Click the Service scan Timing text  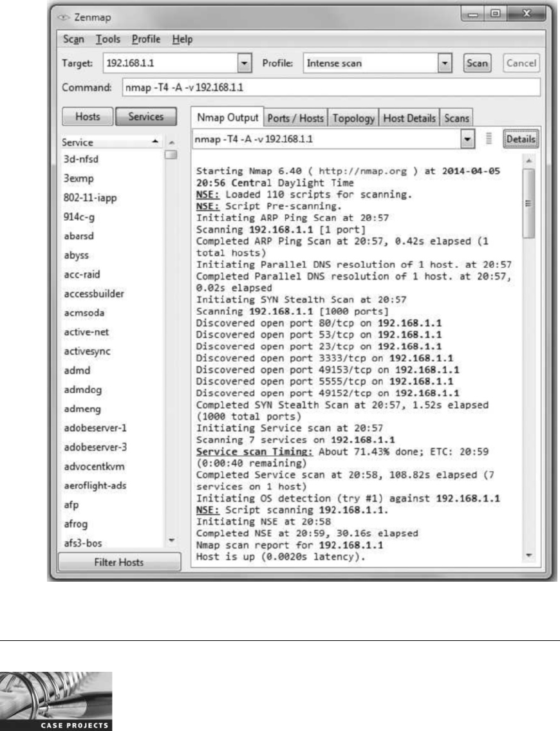[x=254, y=452]
